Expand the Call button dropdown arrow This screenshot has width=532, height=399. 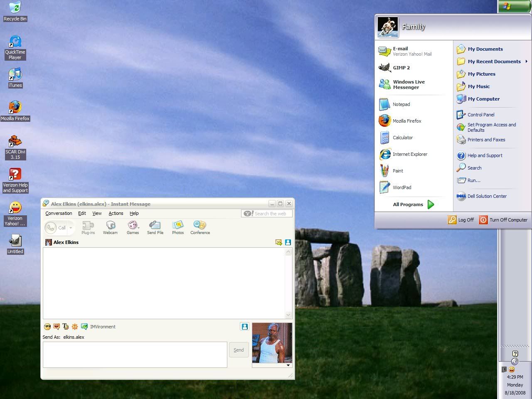coord(71,228)
